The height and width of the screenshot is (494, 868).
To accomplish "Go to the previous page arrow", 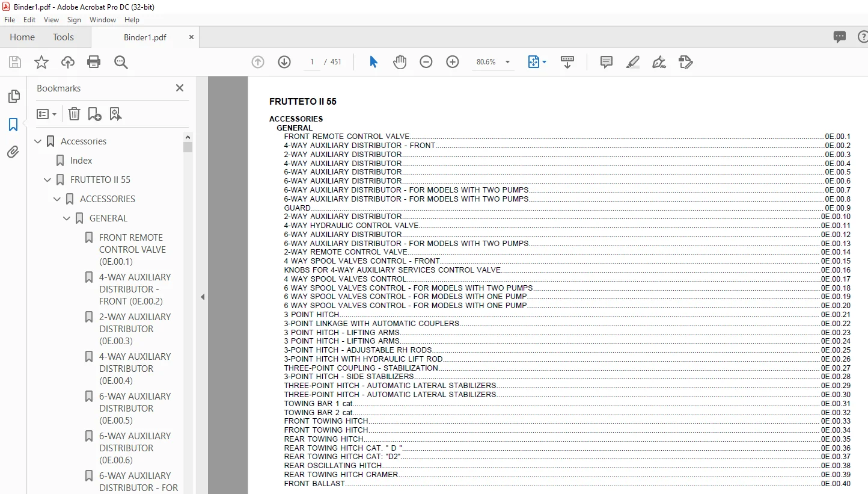I will pos(258,62).
